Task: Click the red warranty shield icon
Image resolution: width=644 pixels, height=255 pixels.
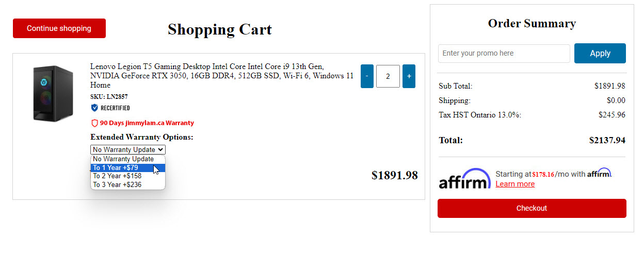Action: pyautogui.click(x=94, y=123)
